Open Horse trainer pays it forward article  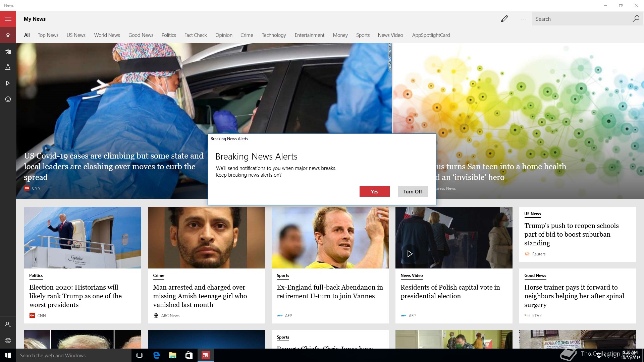coord(574,296)
